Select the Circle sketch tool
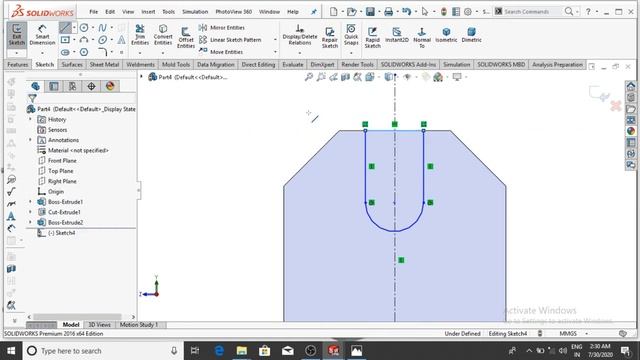Screen dimensions: 640x360 click(x=84, y=28)
